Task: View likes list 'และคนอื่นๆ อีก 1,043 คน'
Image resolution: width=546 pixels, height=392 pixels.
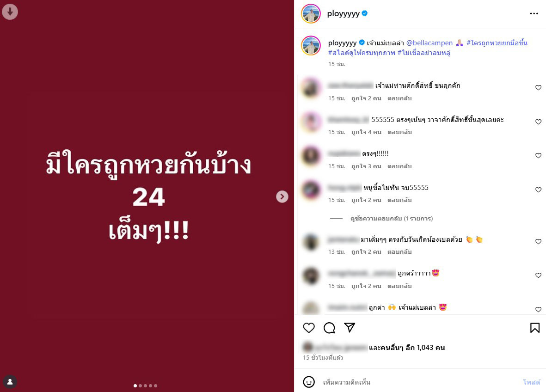Action: point(407,348)
